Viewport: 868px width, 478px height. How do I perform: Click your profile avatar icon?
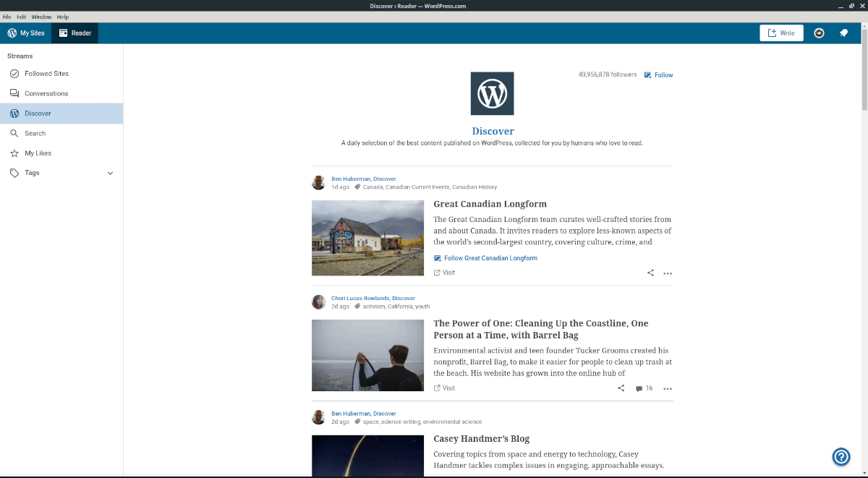tap(818, 33)
